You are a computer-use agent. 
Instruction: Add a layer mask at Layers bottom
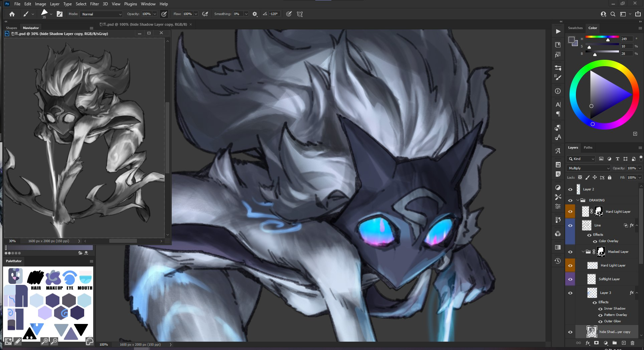pyautogui.click(x=596, y=343)
